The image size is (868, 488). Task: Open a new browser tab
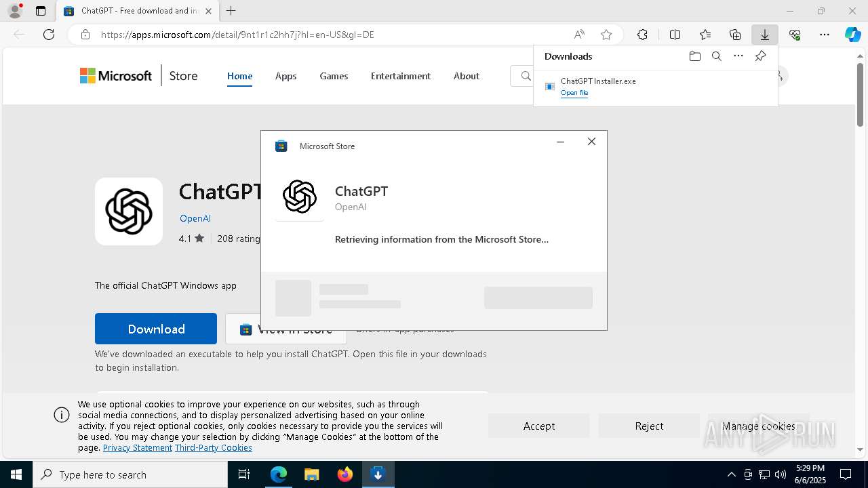pos(231,11)
